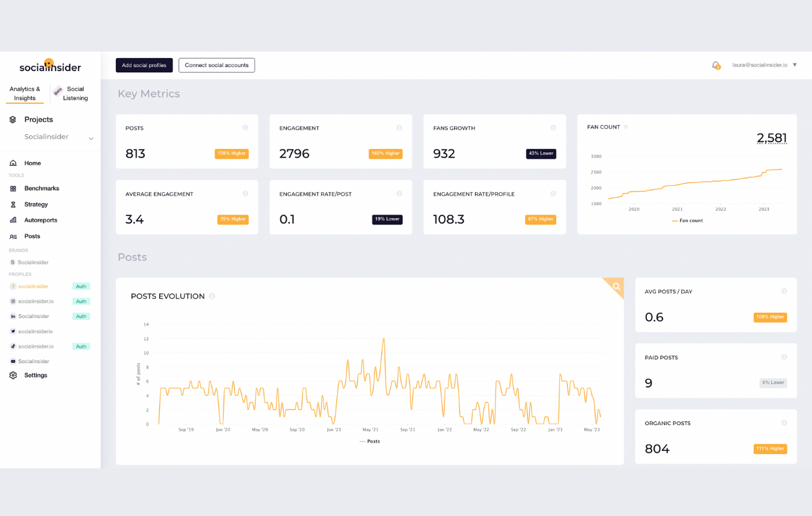Click LinkedIn icon of Socialinsider profile
This screenshot has height=516, width=812.
pos(13,316)
